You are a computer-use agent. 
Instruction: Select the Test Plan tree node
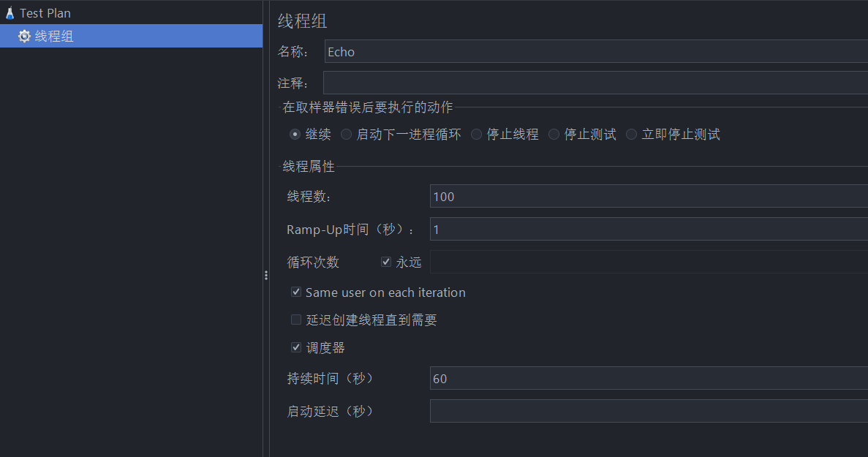pos(38,12)
